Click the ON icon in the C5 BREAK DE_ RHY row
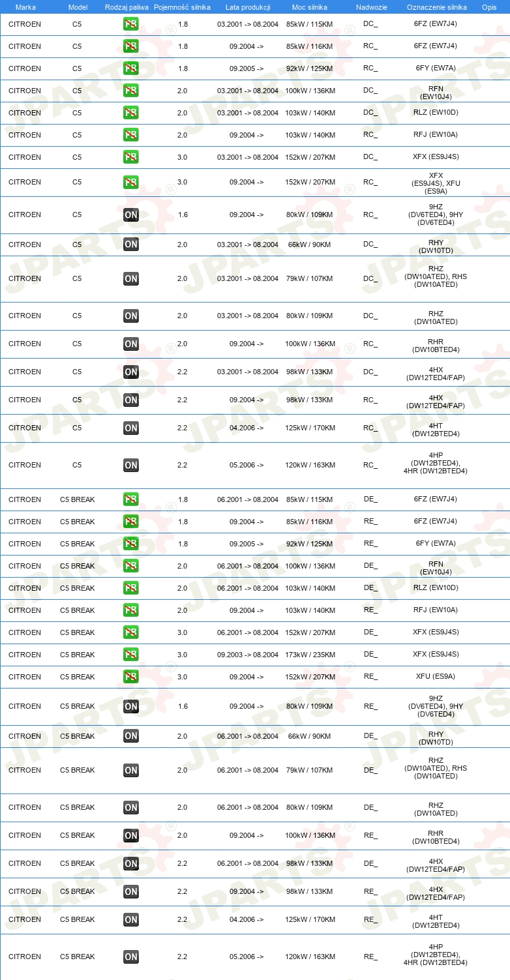 (130, 736)
